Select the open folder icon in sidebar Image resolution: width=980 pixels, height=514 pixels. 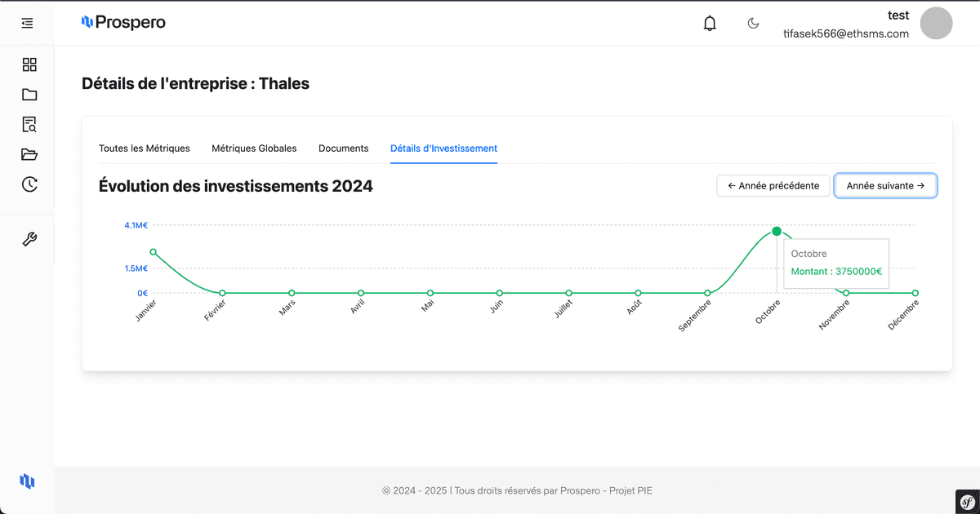coord(29,155)
